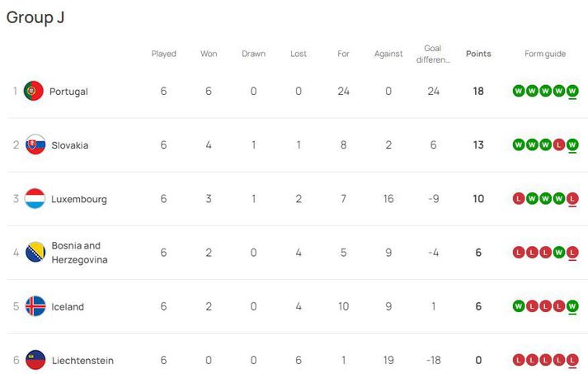
Task: Click the Group J heading
Action: coord(35,17)
